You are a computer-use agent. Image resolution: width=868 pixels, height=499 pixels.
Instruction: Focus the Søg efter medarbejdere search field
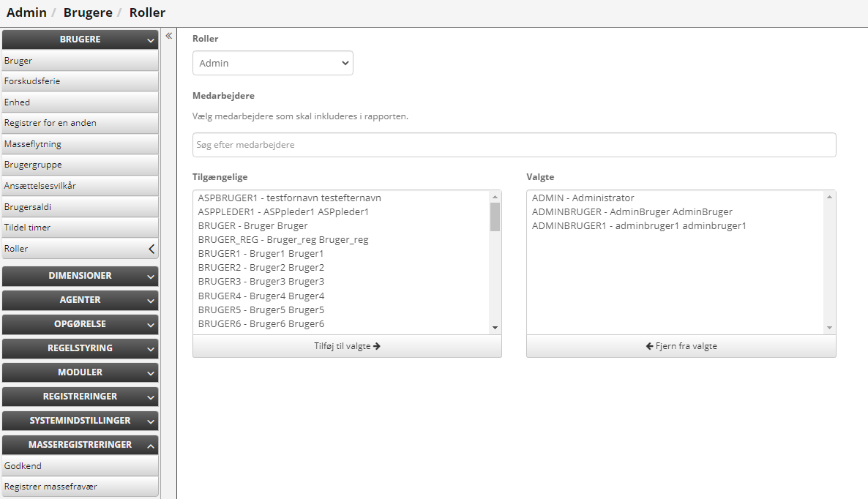point(514,145)
